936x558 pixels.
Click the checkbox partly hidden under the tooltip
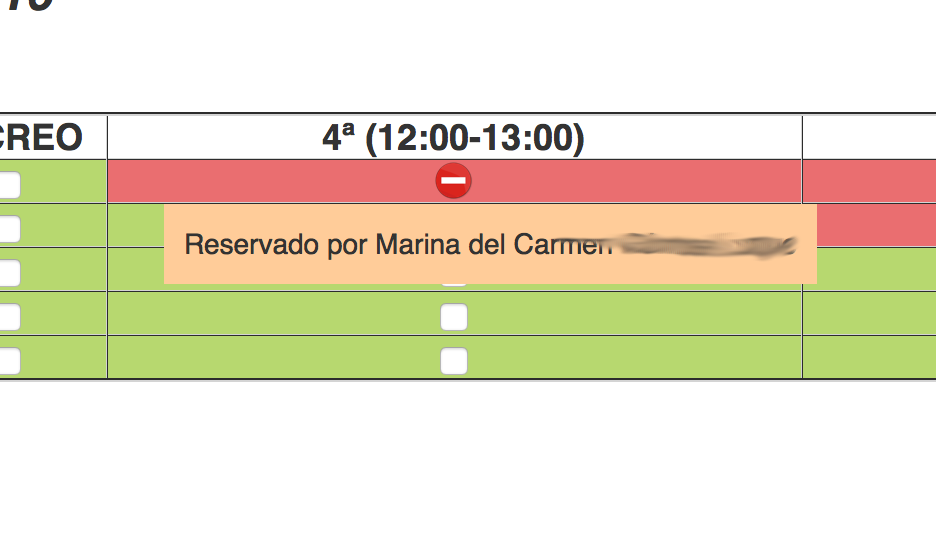coord(454,285)
